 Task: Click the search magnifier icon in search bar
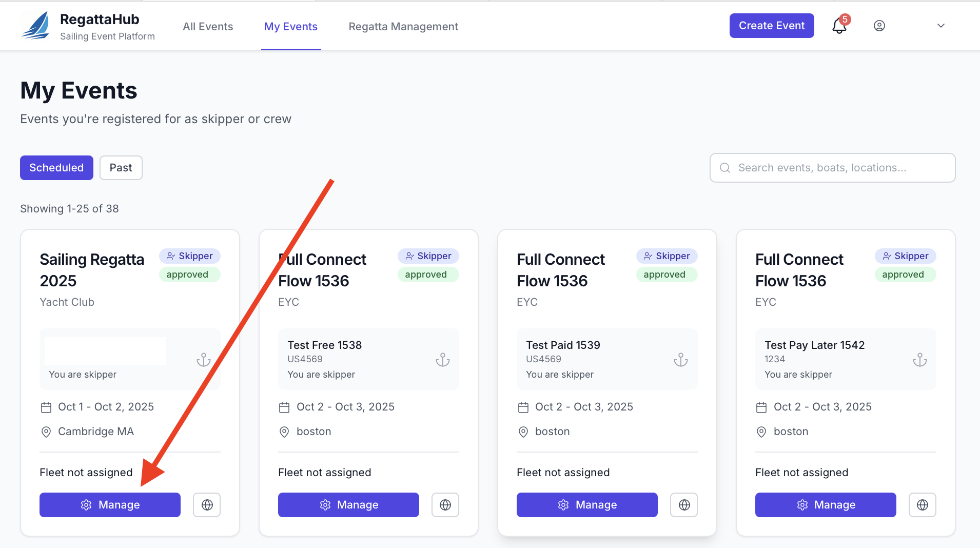tap(725, 168)
